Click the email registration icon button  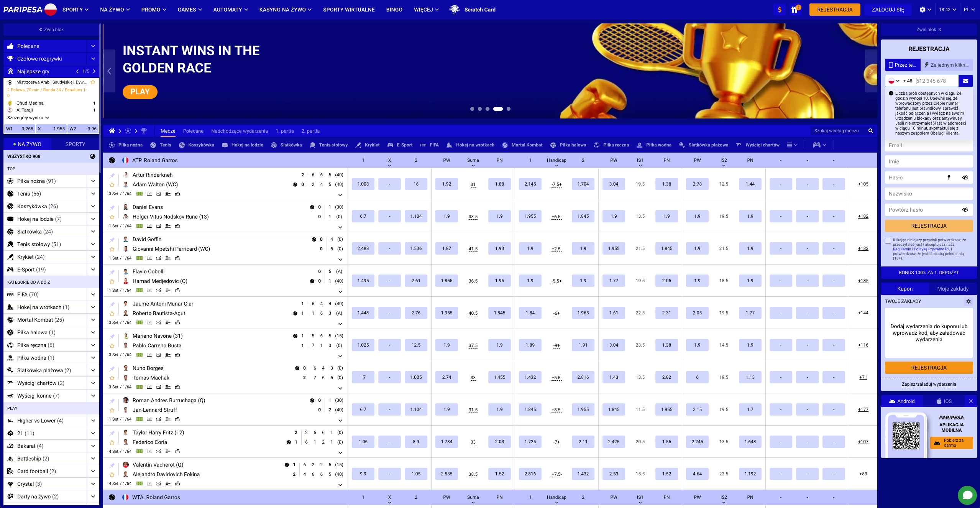pyautogui.click(x=966, y=81)
